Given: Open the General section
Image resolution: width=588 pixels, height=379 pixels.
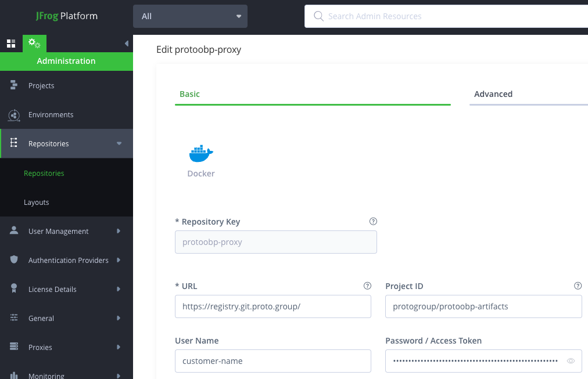Looking at the screenshot, I should [x=66, y=318].
